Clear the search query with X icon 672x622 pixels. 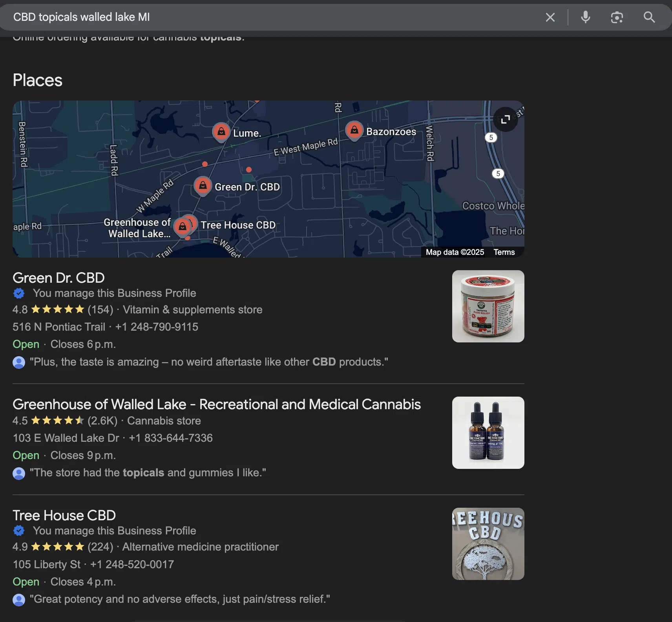pyautogui.click(x=550, y=17)
